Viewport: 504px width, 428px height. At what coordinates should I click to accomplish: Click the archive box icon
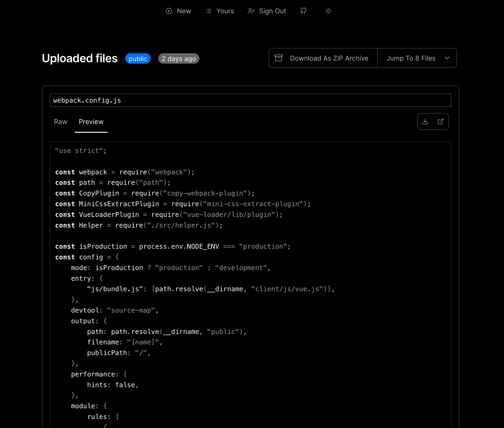point(278,58)
